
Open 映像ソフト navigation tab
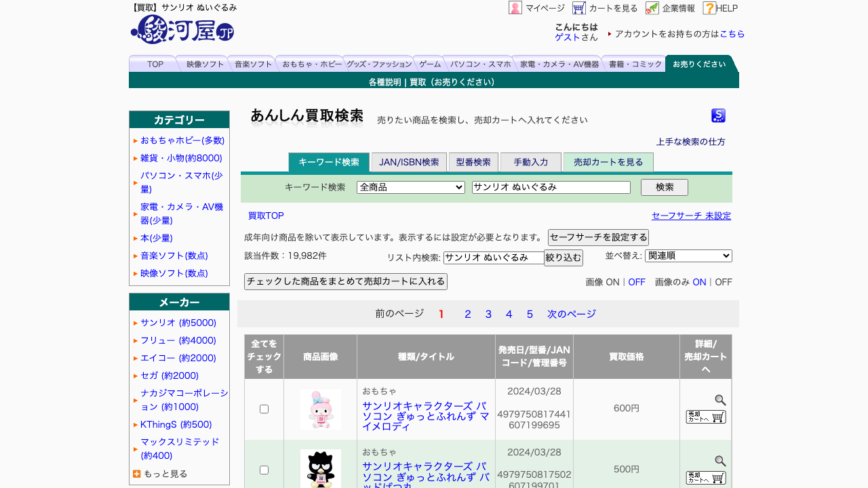click(205, 64)
